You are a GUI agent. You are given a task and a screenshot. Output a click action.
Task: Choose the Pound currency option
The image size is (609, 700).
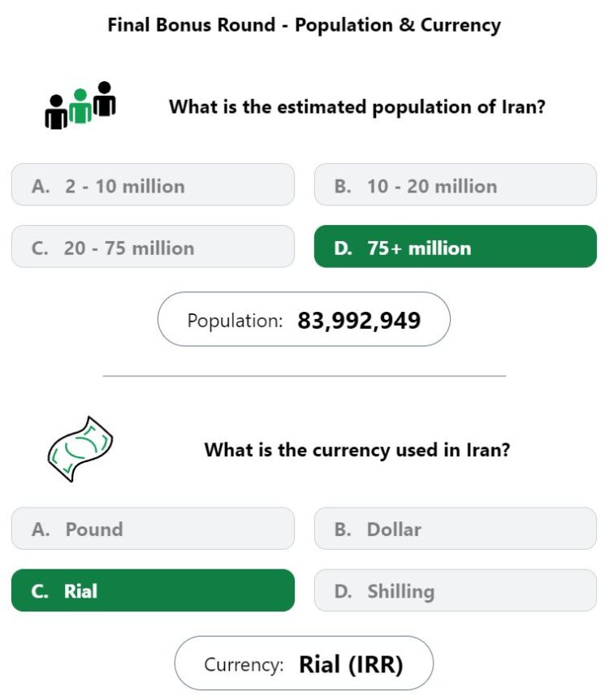tap(153, 529)
